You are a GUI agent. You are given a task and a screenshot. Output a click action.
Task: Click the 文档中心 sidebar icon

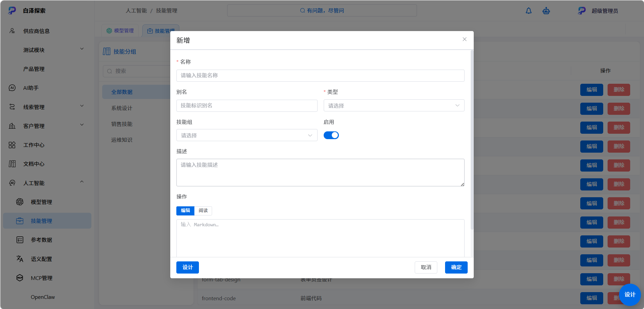(x=12, y=164)
